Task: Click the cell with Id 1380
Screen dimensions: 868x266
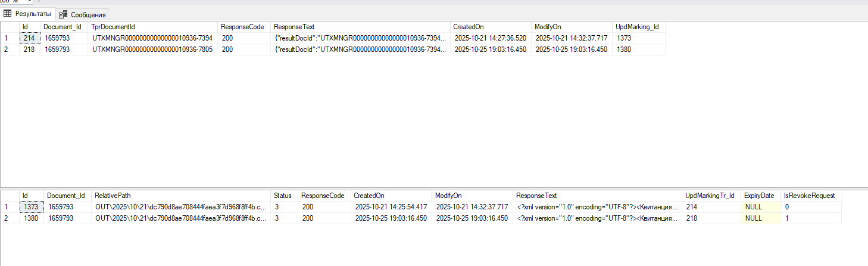Action: pos(31,218)
